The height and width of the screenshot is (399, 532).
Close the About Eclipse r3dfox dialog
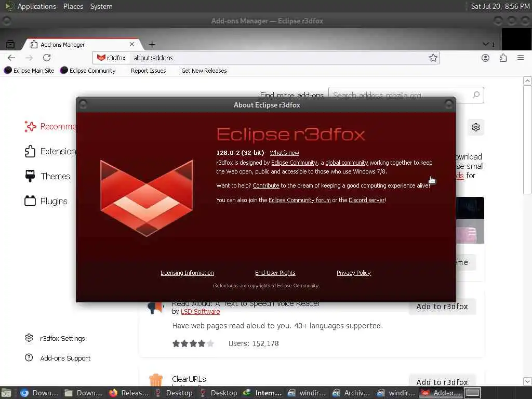pyautogui.click(x=448, y=104)
